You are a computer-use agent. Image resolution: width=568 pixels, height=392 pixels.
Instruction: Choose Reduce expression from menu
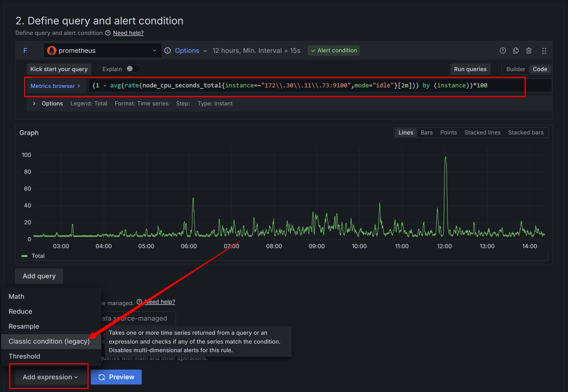pos(51,311)
